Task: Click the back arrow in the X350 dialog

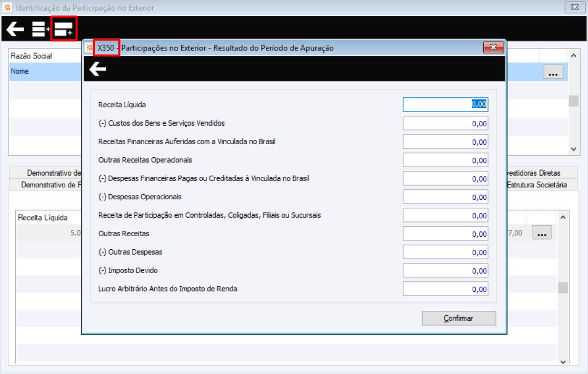Action: point(98,69)
